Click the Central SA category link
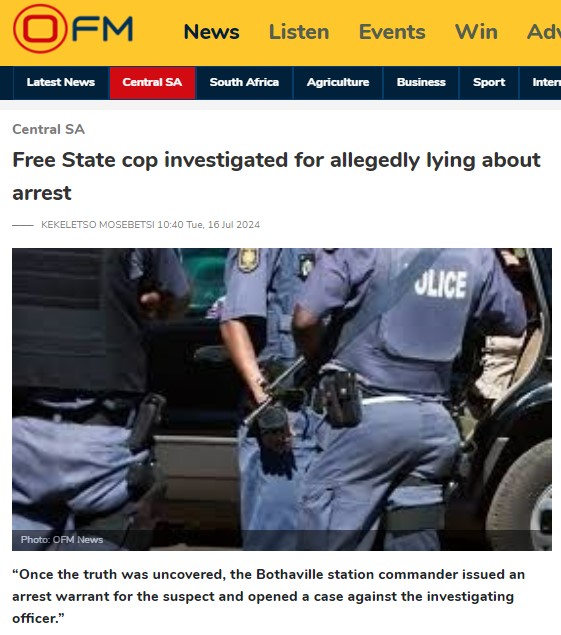Screen dimensions: 561x635 [49, 129]
